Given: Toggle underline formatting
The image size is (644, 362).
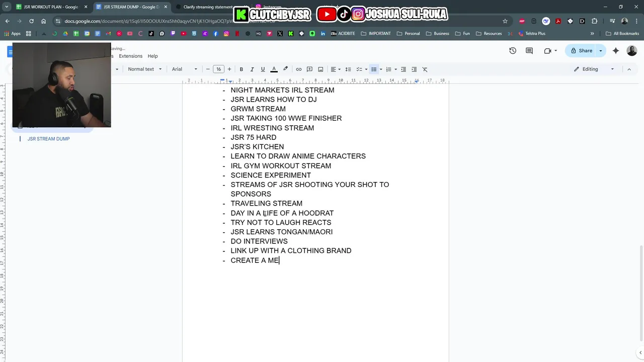Looking at the screenshot, I should coord(263,69).
